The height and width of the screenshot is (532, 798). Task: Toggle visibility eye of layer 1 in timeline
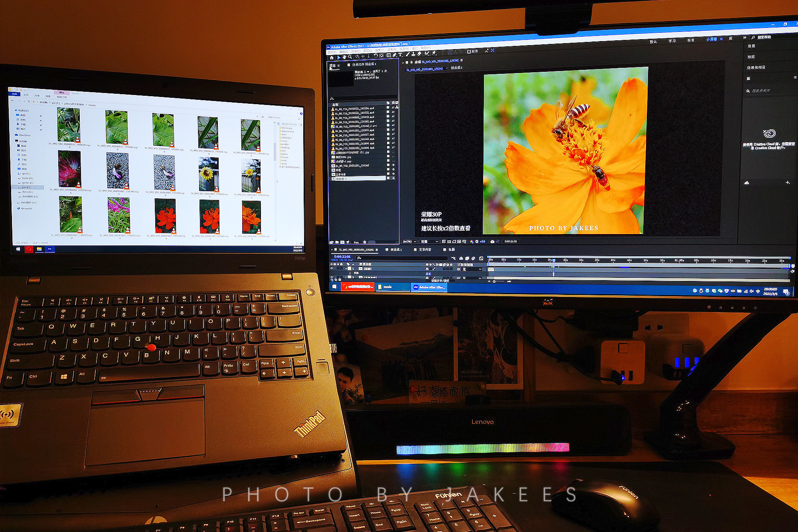point(332,268)
